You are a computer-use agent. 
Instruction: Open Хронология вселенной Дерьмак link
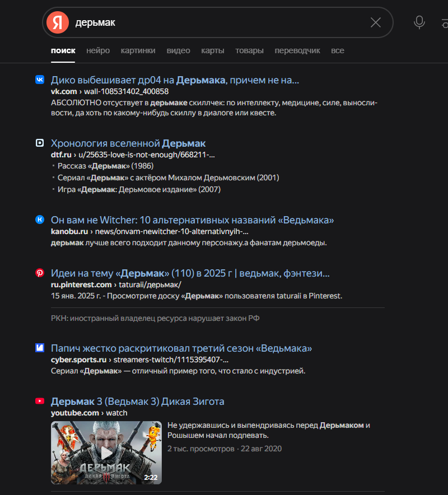click(128, 143)
